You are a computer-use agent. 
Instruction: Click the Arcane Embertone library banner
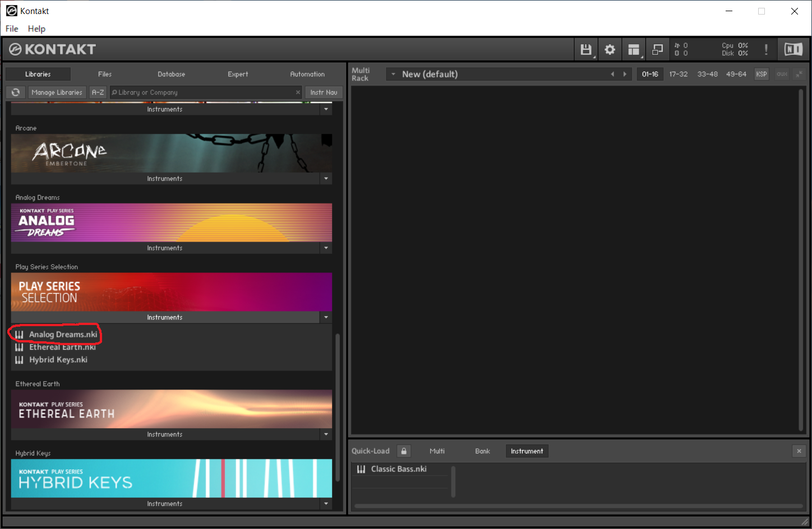[x=172, y=153]
